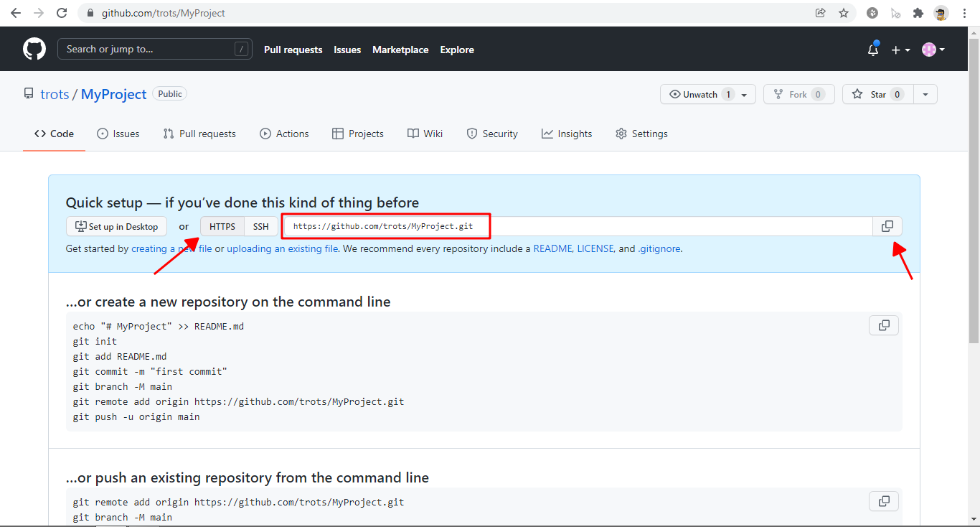980x527 pixels.
Task: Star the MyProject repository
Action: [877, 94]
